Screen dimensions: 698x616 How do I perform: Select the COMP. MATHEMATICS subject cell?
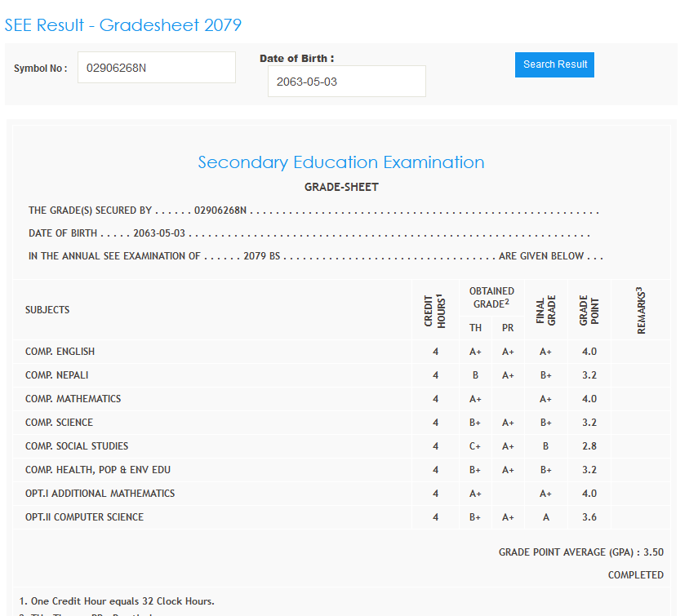73,399
